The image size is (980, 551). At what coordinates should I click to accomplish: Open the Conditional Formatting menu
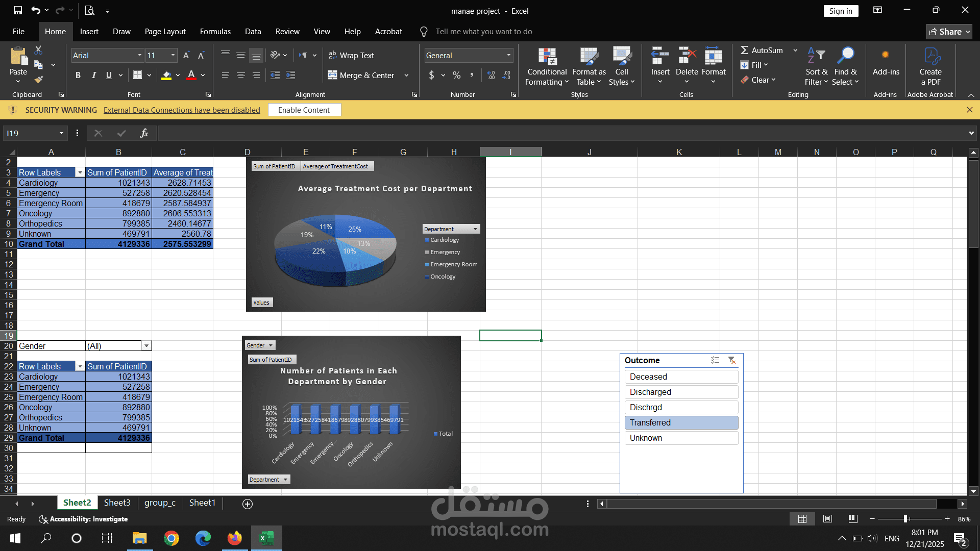[x=546, y=66]
